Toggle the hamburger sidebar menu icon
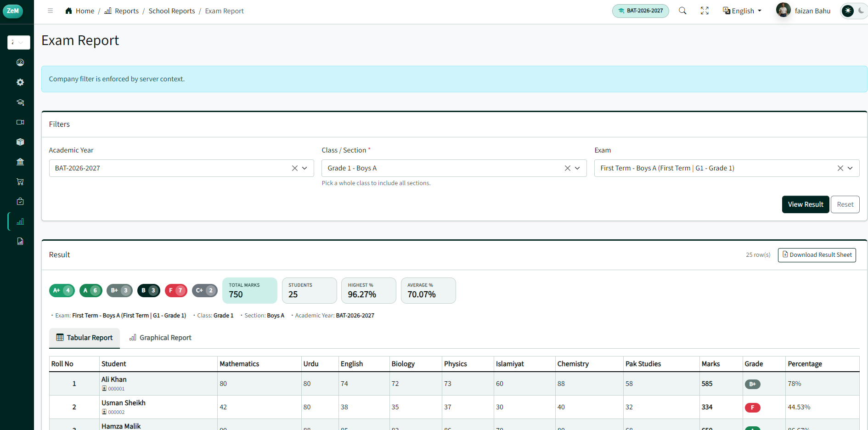This screenshot has height=430, width=868. [51, 11]
